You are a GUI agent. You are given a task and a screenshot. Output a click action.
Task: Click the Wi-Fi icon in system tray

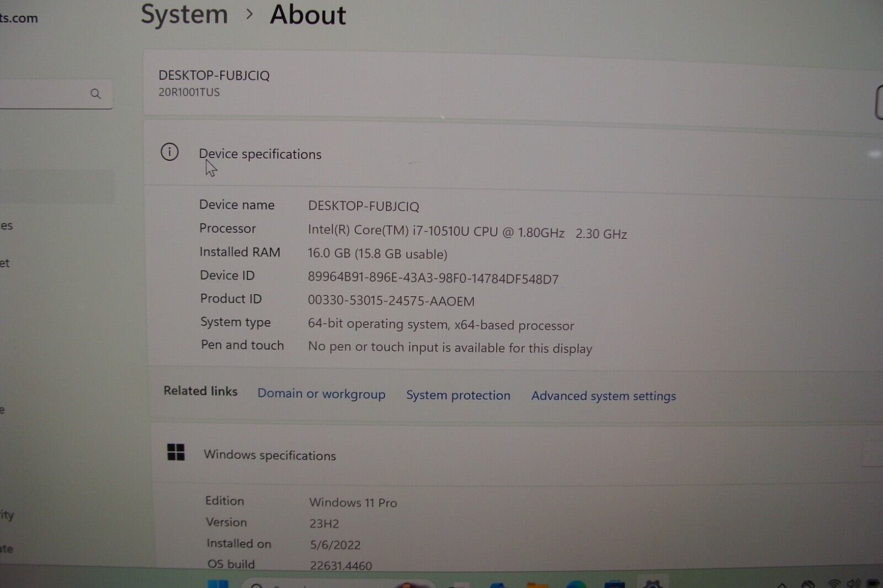click(834, 584)
